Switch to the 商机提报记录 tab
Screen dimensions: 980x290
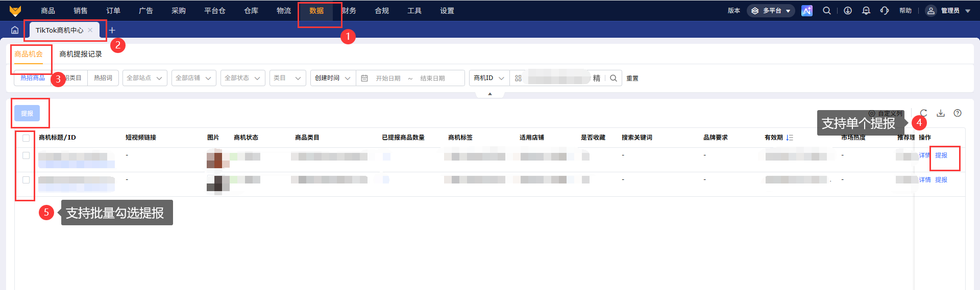point(81,54)
